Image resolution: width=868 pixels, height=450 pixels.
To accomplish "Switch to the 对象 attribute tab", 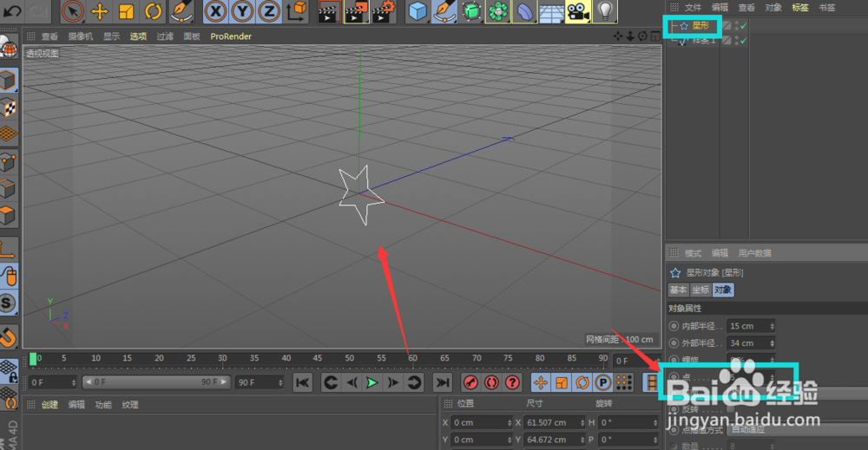I will tap(722, 290).
